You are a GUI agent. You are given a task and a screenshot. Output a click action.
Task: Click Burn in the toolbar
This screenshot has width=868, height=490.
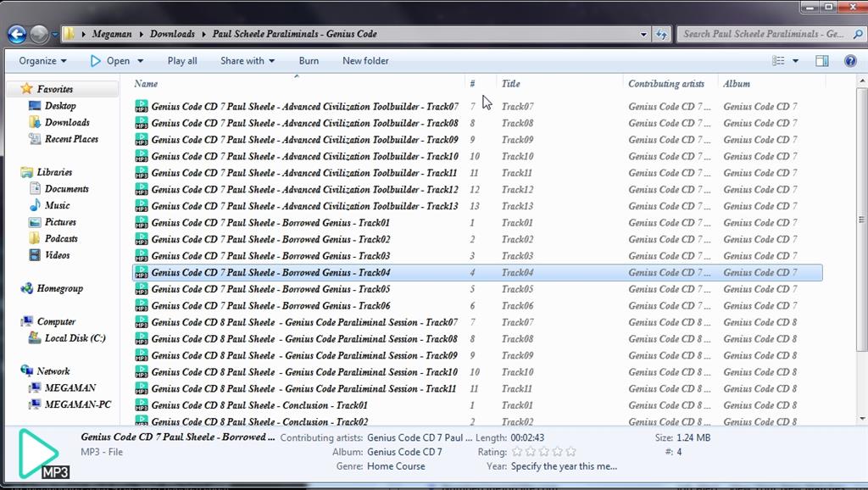click(309, 61)
